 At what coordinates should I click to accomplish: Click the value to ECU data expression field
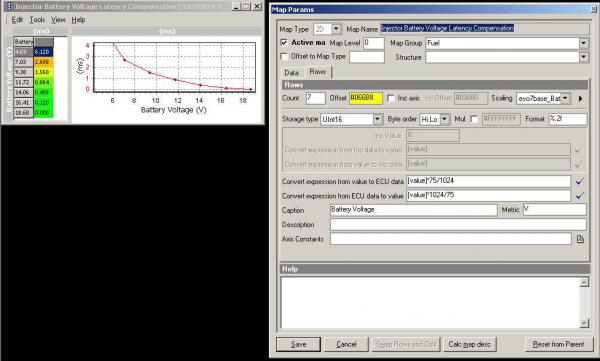[488, 181]
